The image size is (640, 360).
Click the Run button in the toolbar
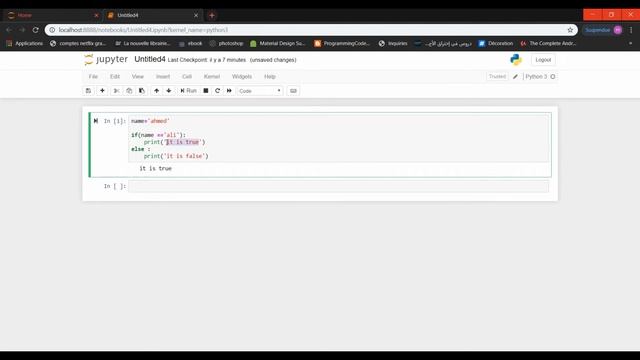[188, 91]
